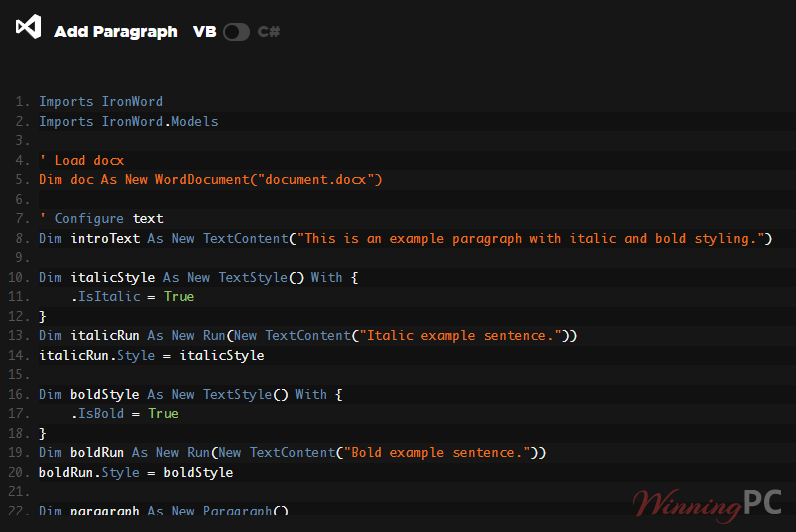Click the closing brace on line 12
796x532 pixels.
(43, 317)
